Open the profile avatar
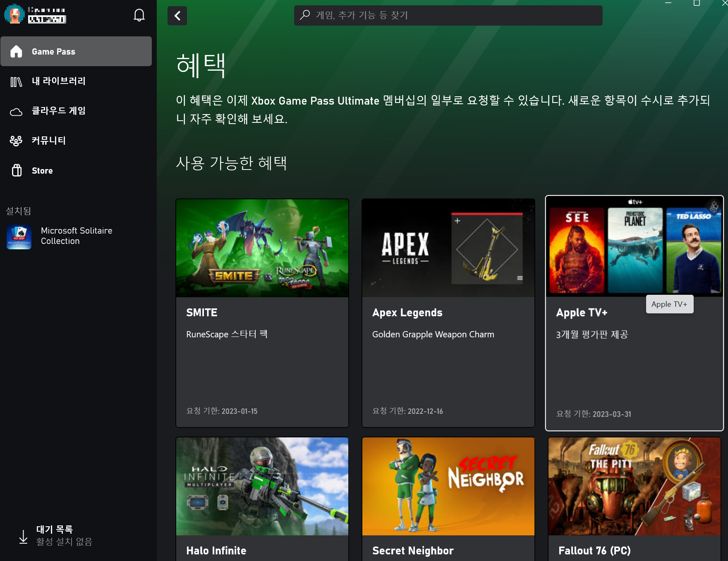728x561 pixels. click(14, 14)
